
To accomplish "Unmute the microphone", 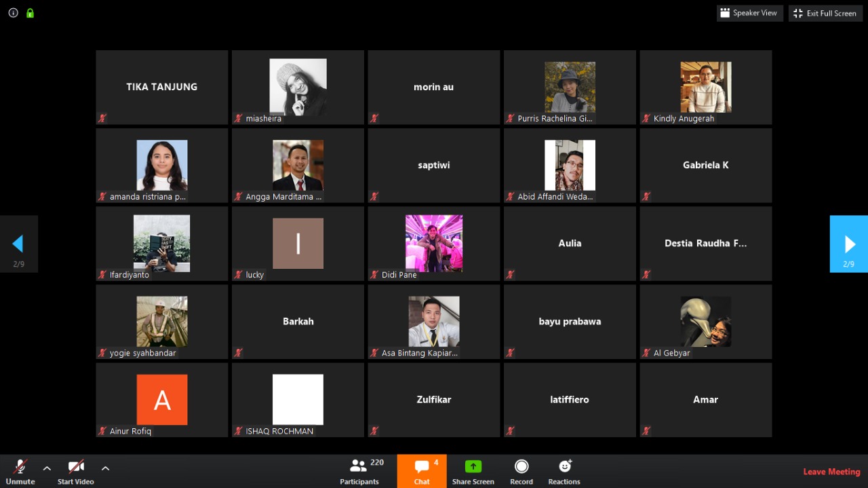I will 20,467.
